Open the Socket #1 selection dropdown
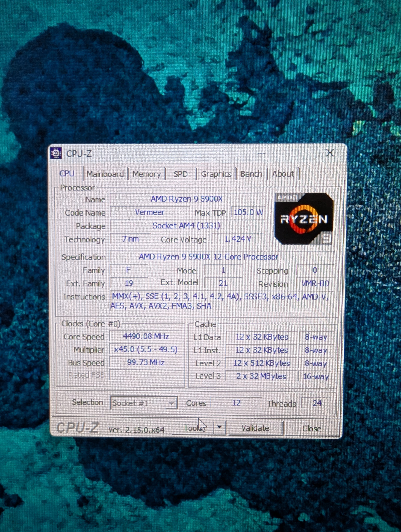Viewport: 401px width, 532px height. coord(144,403)
